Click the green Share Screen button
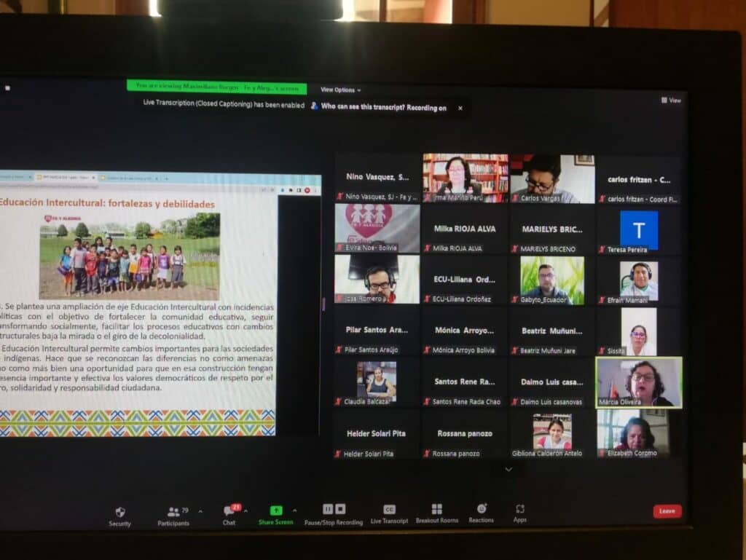Image resolution: width=746 pixels, height=560 pixels. pos(276,516)
